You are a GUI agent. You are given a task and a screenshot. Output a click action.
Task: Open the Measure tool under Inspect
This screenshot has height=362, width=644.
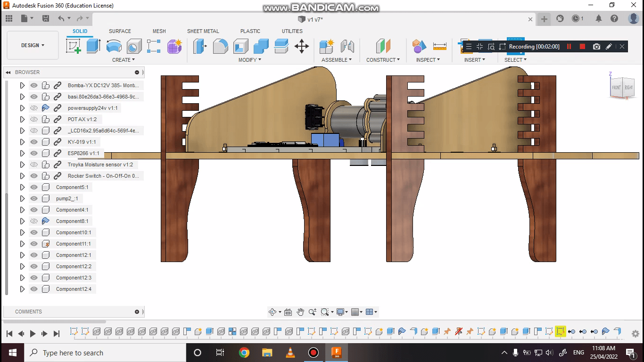click(440, 46)
